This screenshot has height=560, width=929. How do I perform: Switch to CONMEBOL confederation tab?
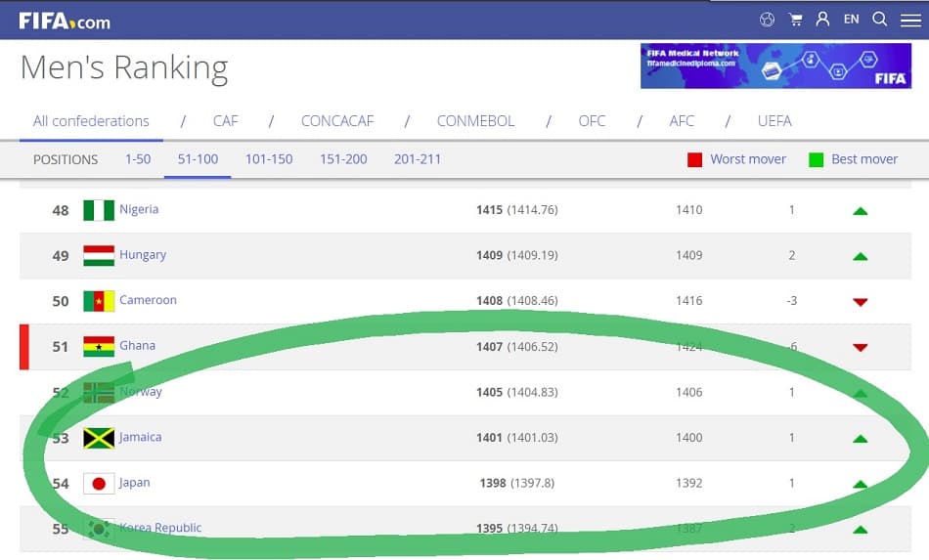[475, 121]
